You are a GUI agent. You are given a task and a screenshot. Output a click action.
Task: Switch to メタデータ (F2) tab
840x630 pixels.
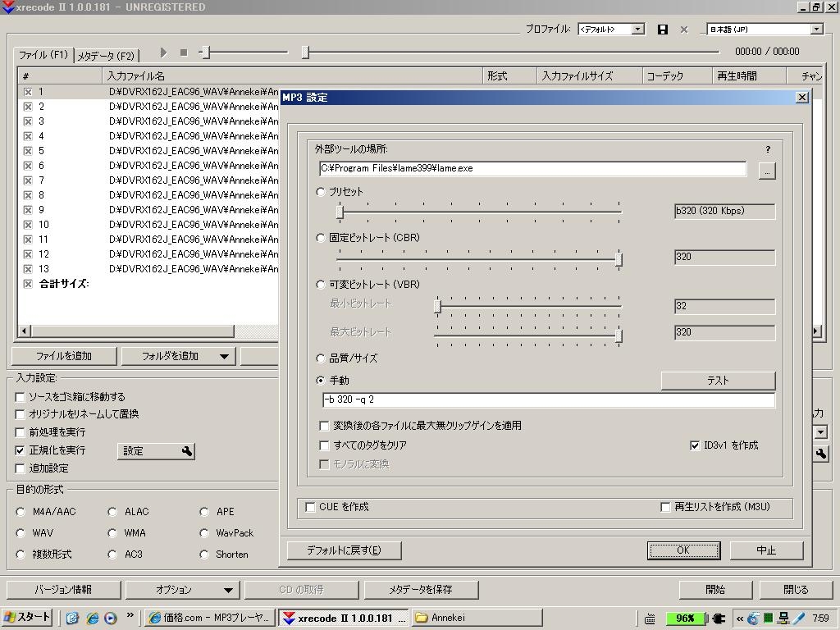(x=106, y=56)
